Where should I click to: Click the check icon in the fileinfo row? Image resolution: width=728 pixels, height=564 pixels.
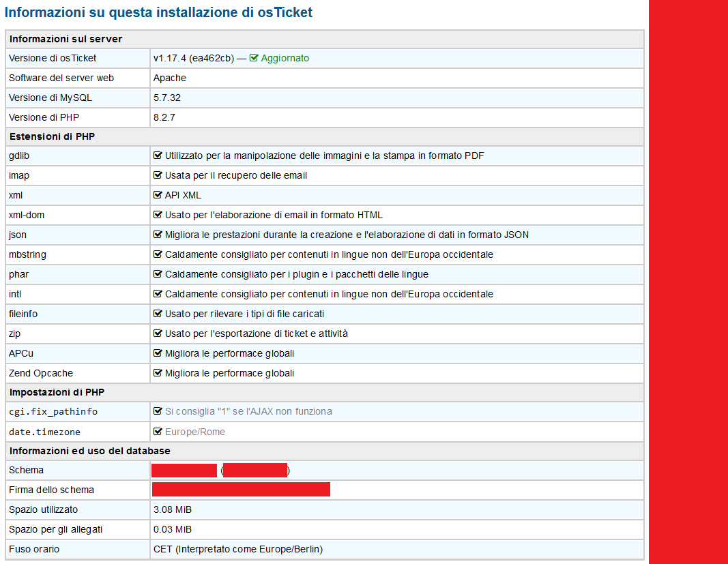pyautogui.click(x=158, y=314)
